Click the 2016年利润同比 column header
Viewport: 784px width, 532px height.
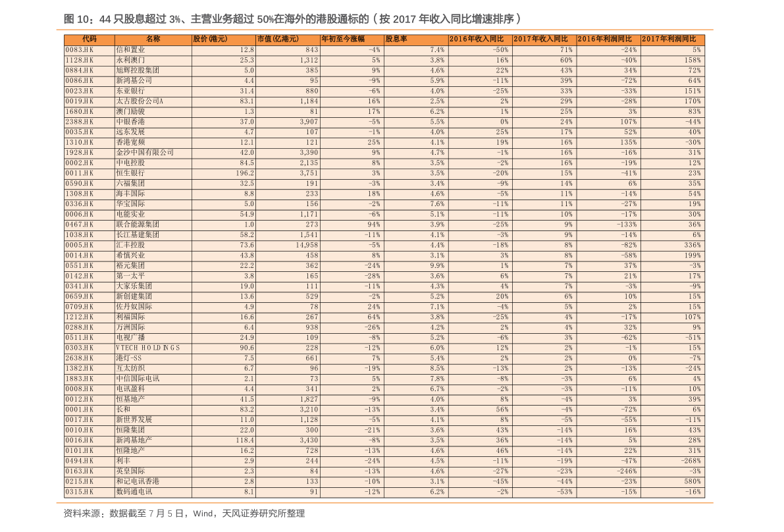[604, 39]
